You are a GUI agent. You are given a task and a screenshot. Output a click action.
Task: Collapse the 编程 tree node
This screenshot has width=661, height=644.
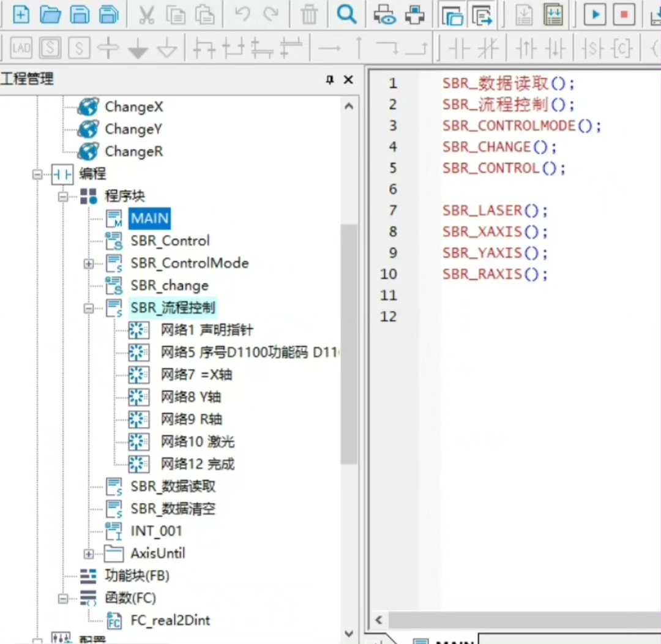pos(37,174)
